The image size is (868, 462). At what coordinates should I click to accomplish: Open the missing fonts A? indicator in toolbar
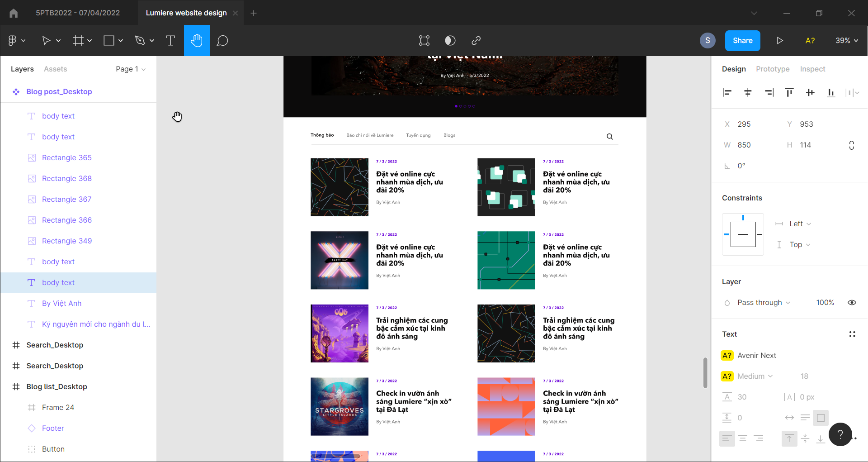tap(810, 41)
